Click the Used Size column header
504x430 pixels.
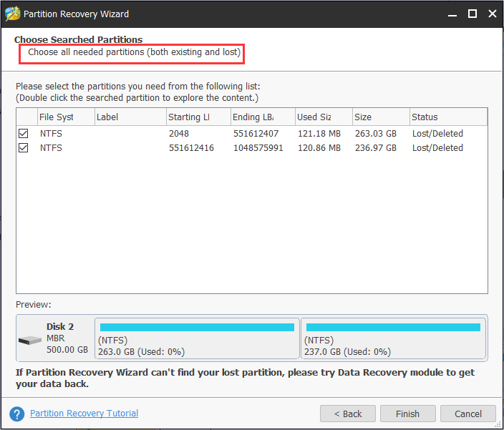coord(324,117)
